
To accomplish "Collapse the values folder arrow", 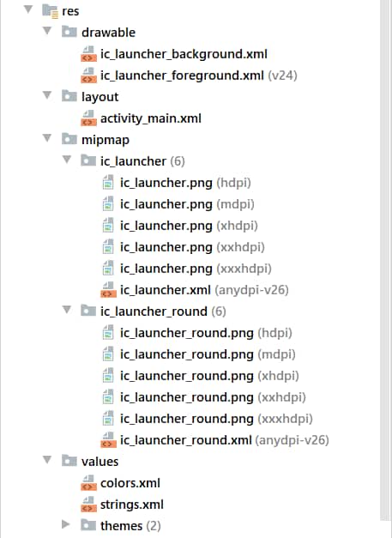I will pyautogui.click(x=47, y=460).
